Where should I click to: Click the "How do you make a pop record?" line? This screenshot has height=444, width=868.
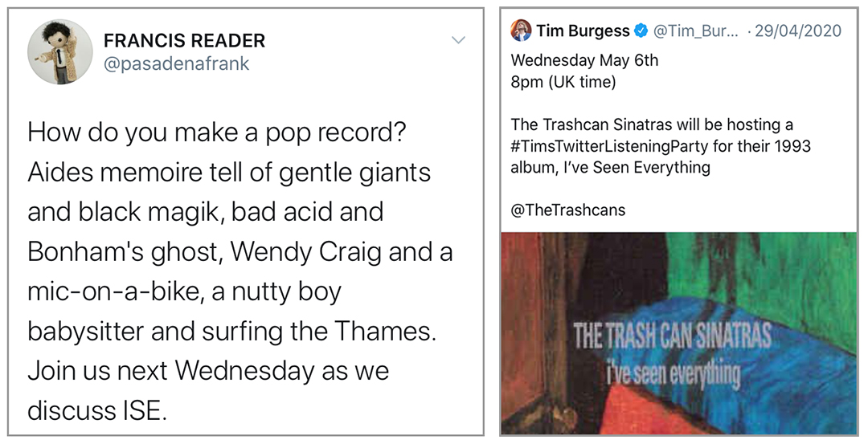pyautogui.click(x=215, y=132)
